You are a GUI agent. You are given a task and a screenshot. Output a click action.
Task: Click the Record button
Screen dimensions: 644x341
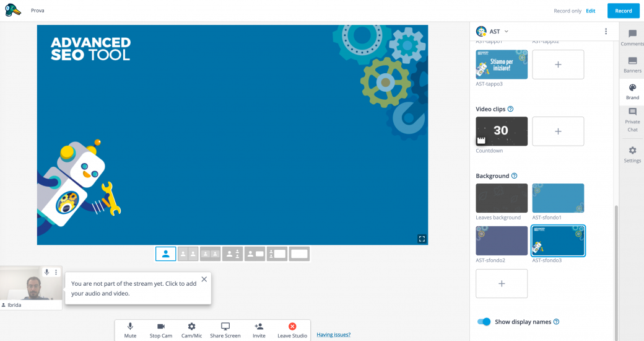(623, 11)
